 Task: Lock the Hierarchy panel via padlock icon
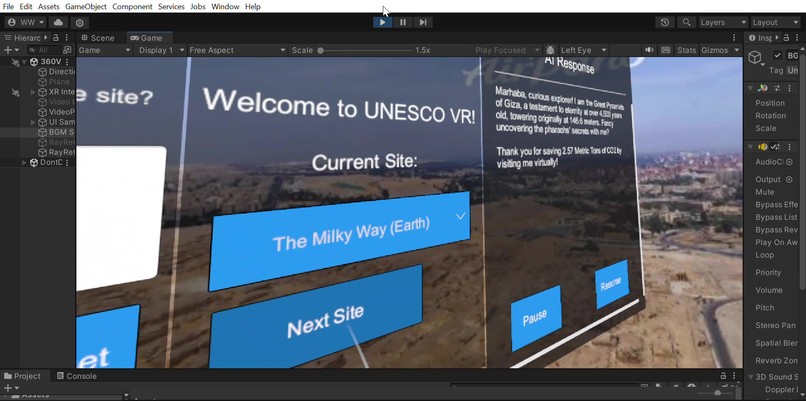[x=56, y=38]
